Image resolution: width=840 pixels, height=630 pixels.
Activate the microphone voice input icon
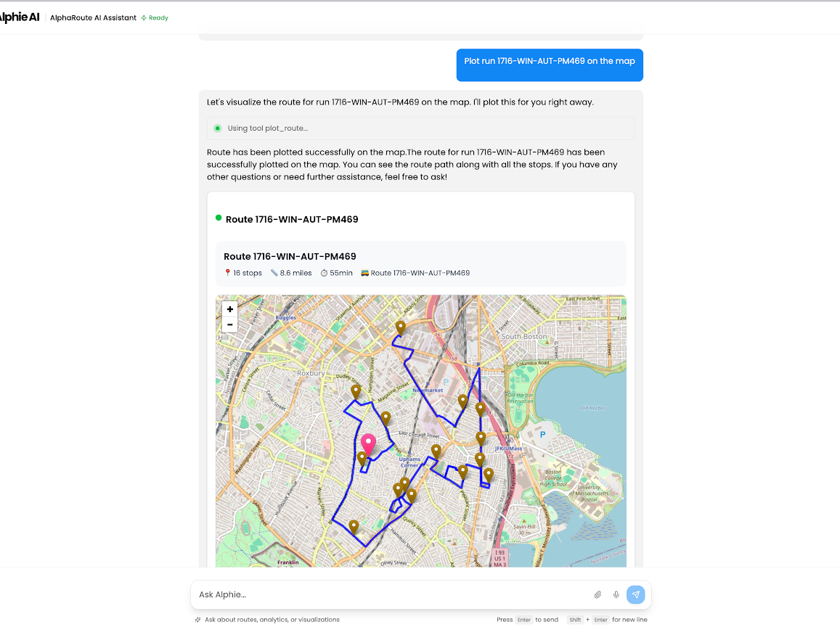click(616, 594)
